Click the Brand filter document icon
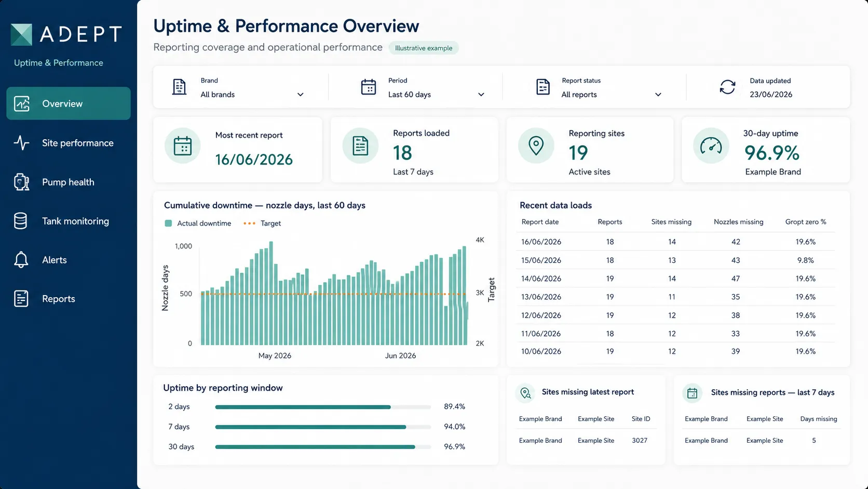868x489 pixels. pos(179,87)
